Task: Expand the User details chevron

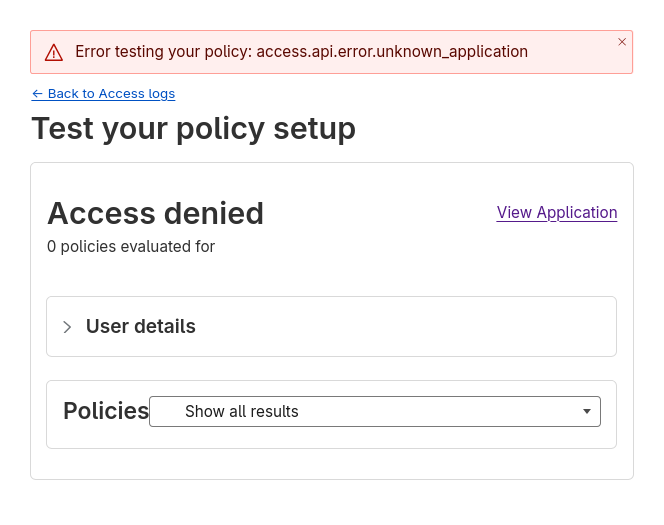Action: pyautogui.click(x=67, y=327)
